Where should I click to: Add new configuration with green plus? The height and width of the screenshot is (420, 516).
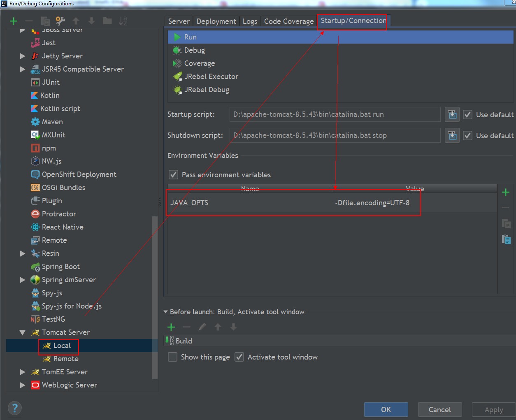14,21
